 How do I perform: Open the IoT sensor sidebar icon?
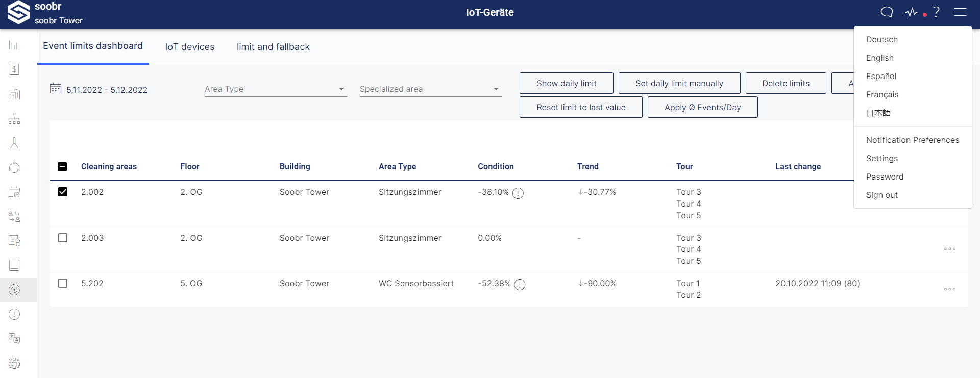14,290
